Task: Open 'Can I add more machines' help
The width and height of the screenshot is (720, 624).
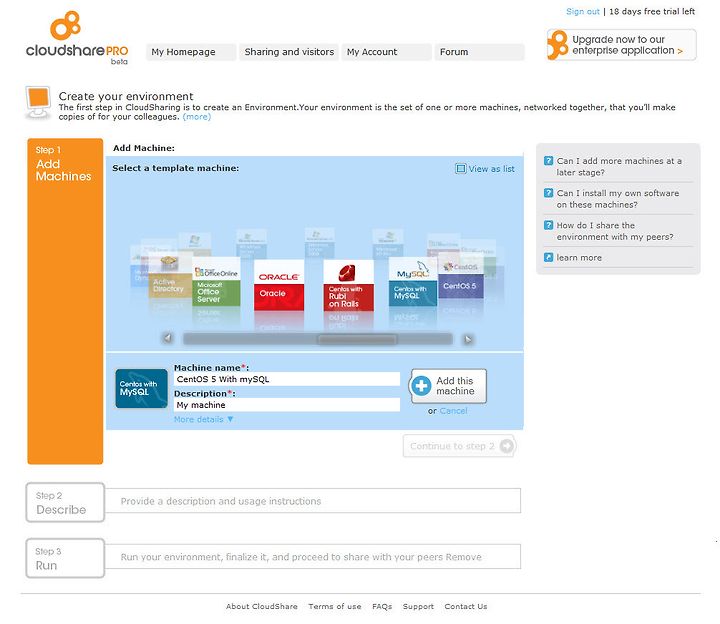Action: (619, 167)
